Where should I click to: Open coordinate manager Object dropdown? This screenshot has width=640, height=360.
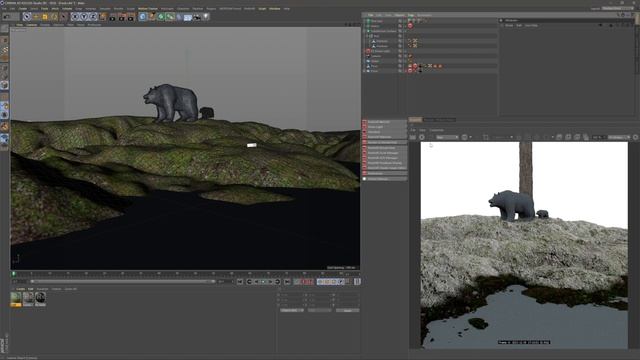[x=292, y=310]
